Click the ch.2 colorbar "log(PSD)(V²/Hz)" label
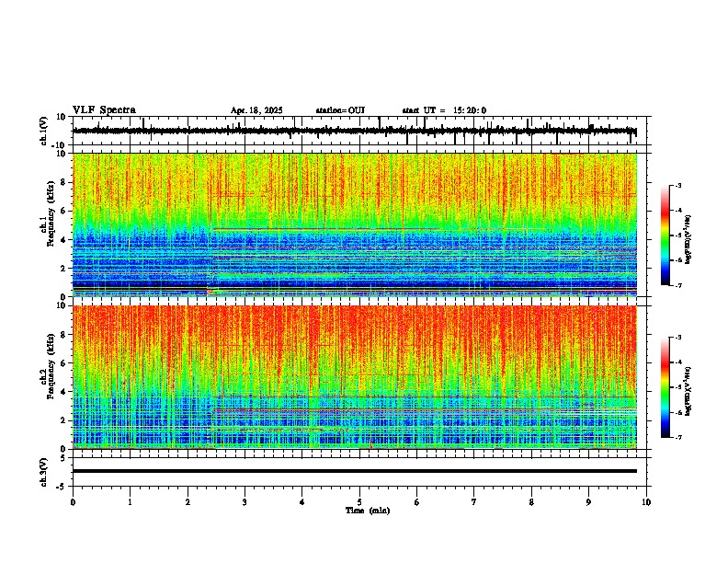The image size is (728, 563). tap(688, 391)
